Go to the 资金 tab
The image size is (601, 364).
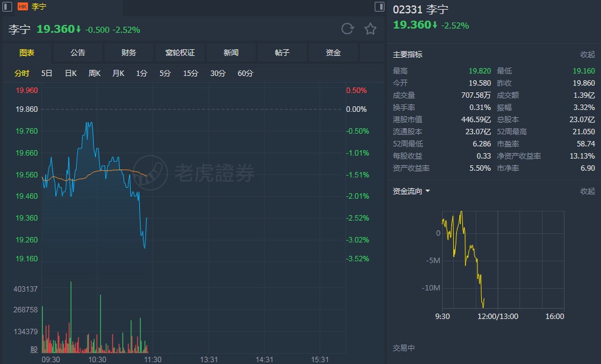[333, 53]
